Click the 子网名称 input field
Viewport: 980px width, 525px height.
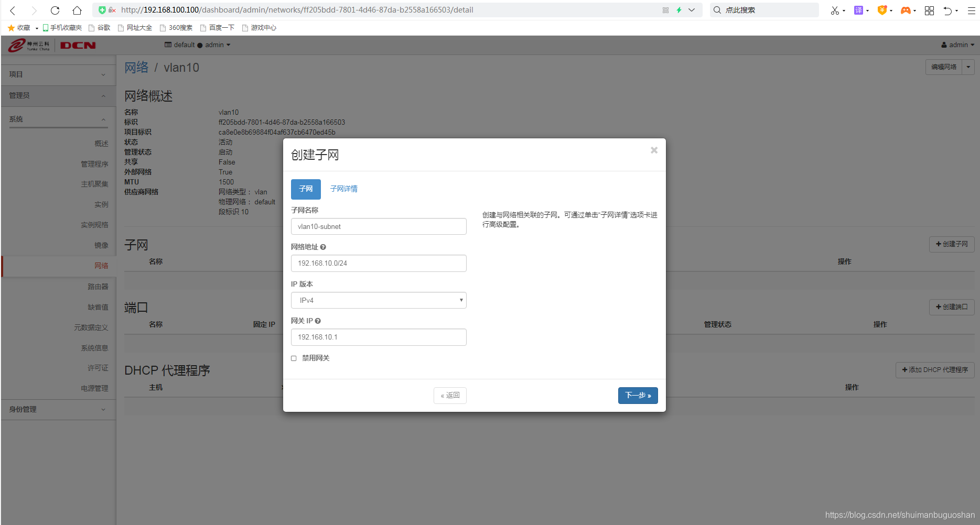379,226
